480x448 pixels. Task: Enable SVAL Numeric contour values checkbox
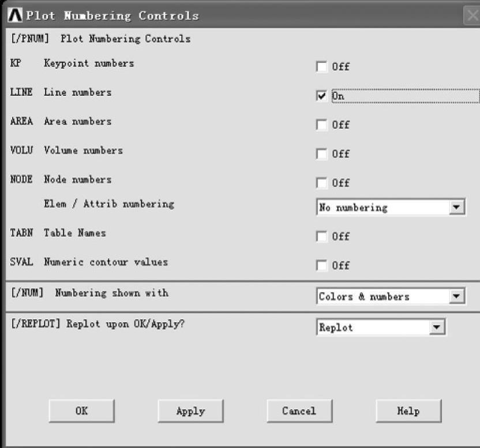coord(321,266)
